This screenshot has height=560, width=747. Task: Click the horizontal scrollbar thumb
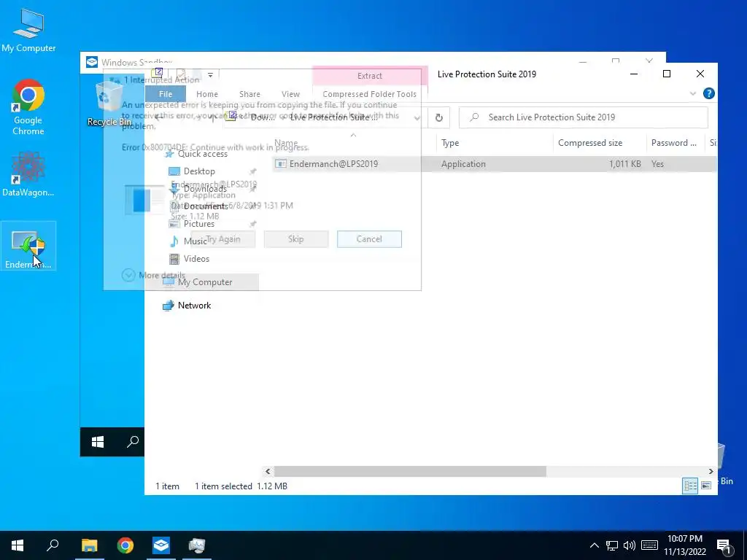pyautogui.click(x=410, y=472)
